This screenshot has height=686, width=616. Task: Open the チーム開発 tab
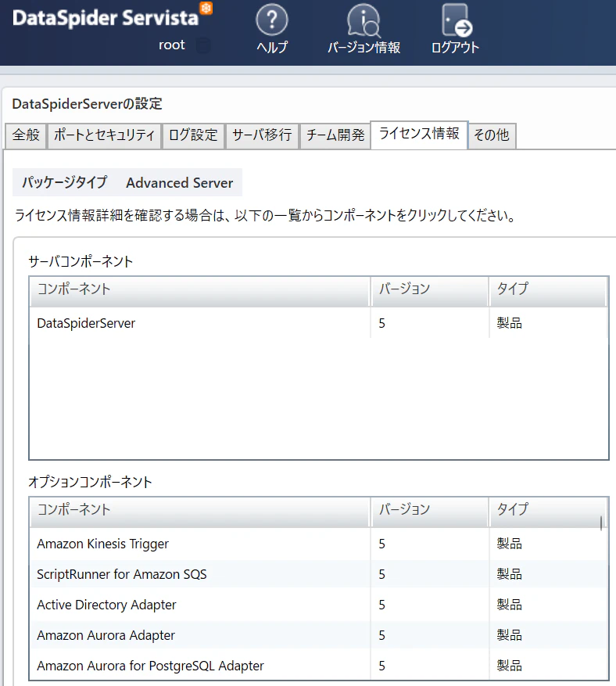click(335, 135)
